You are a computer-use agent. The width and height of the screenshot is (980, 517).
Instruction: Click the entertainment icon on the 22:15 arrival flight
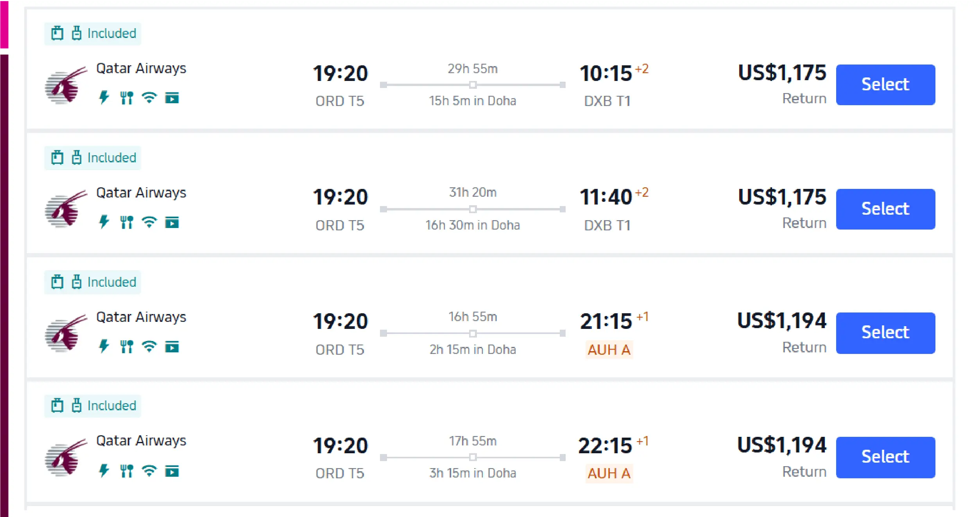172,471
